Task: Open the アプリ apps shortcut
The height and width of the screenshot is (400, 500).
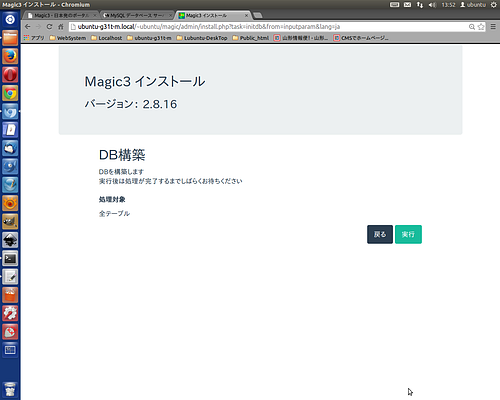Action: [34, 38]
